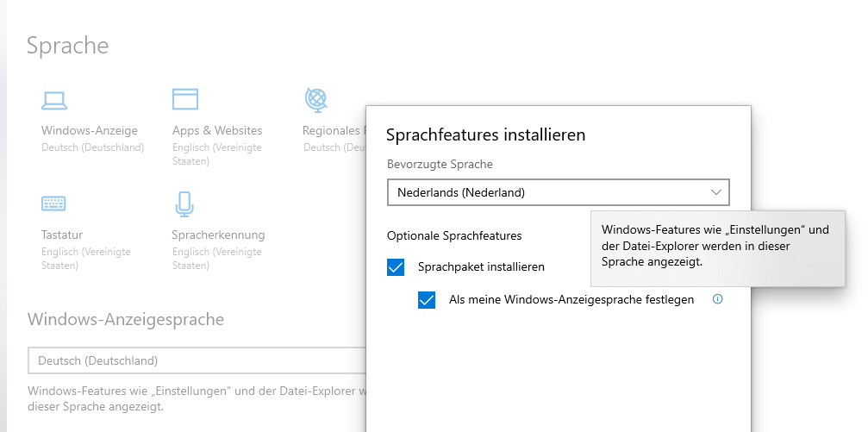Click the Regionales Format globe icon
Screen dimensions: 868x432
(x=315, y=99)
